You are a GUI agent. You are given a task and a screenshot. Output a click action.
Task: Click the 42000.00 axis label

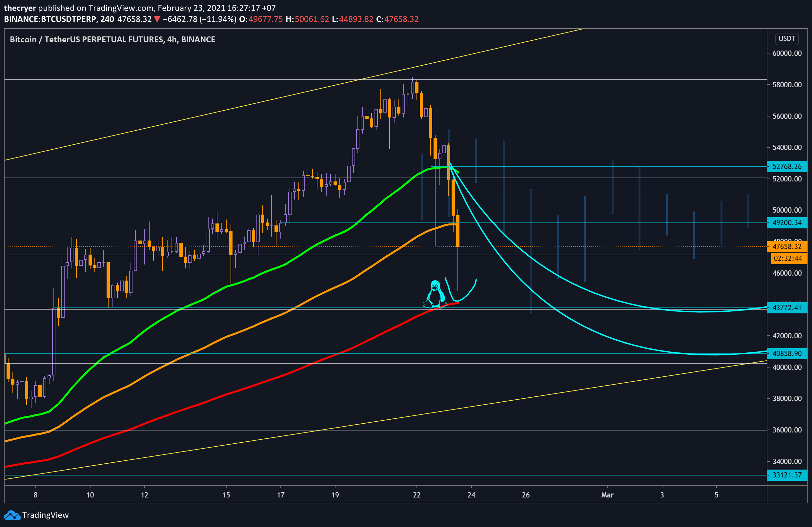[x=787, y=336]
